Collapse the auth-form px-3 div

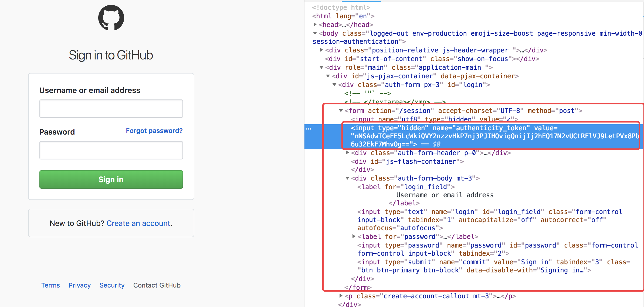click(334, 85)
